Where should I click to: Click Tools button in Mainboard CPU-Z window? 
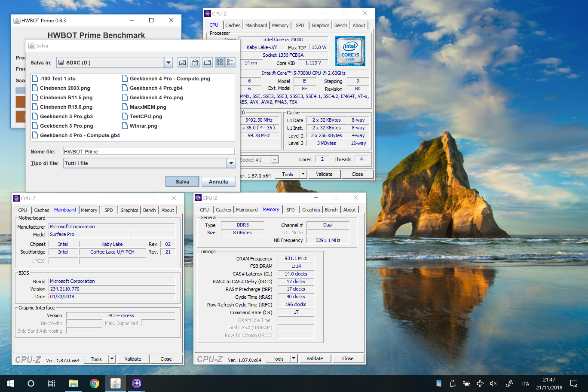pyautogui.click(x=96, y=359)
